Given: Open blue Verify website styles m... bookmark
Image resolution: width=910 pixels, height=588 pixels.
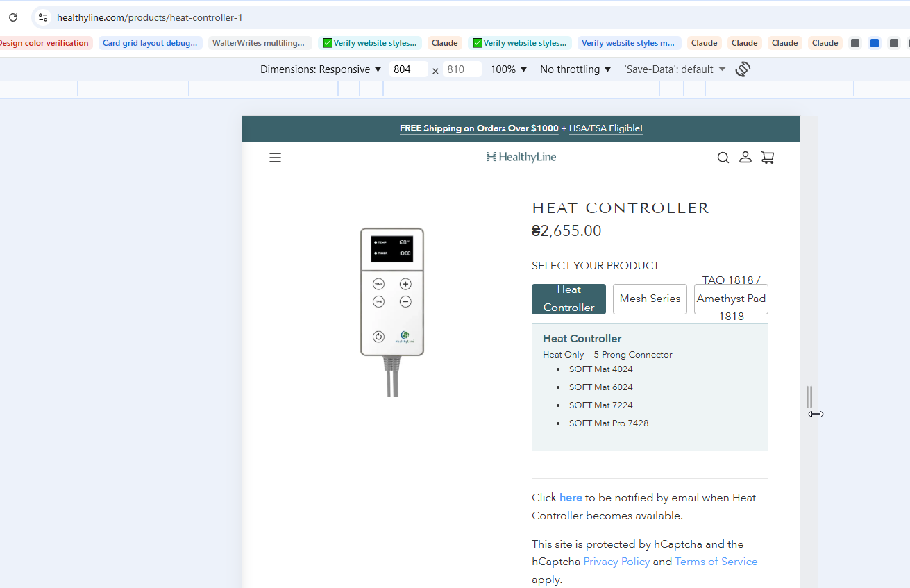Looking at the screenshot, I should click(x=628, y=43).
